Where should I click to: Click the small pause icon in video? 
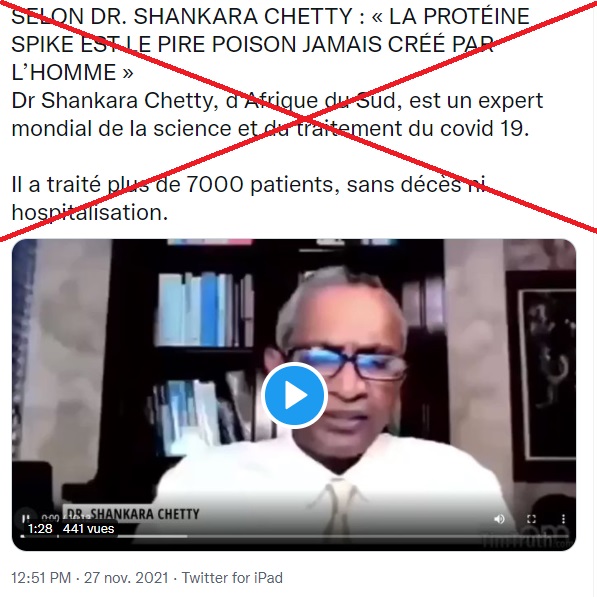coord(25,519)
